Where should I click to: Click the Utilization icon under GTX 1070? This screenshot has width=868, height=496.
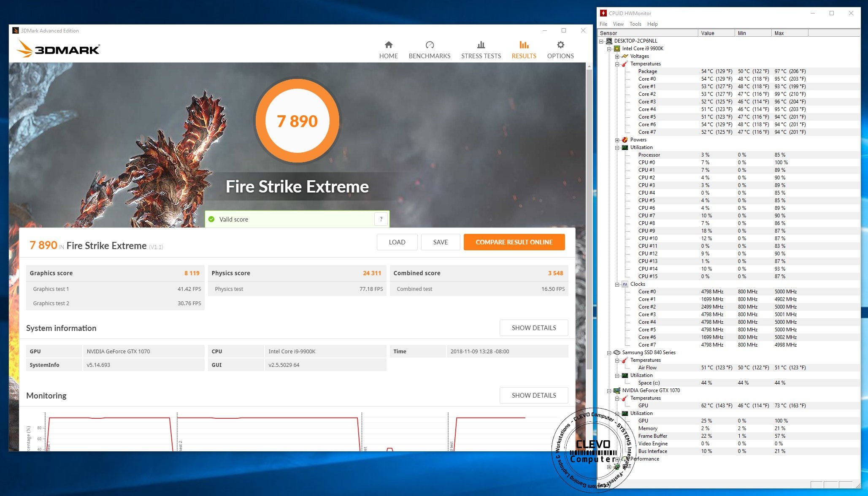(625, 413)
